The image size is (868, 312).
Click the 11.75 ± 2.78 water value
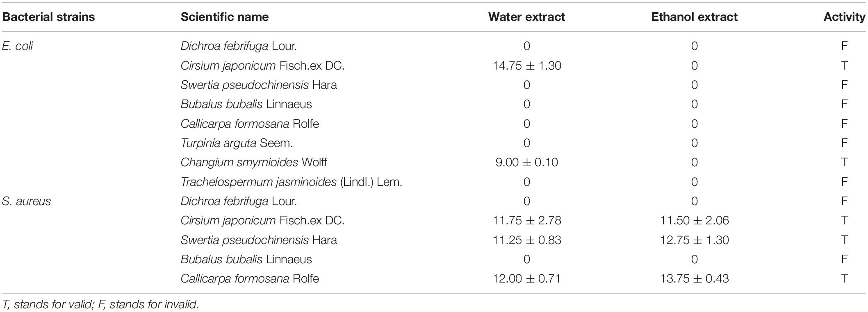point(527,220)
